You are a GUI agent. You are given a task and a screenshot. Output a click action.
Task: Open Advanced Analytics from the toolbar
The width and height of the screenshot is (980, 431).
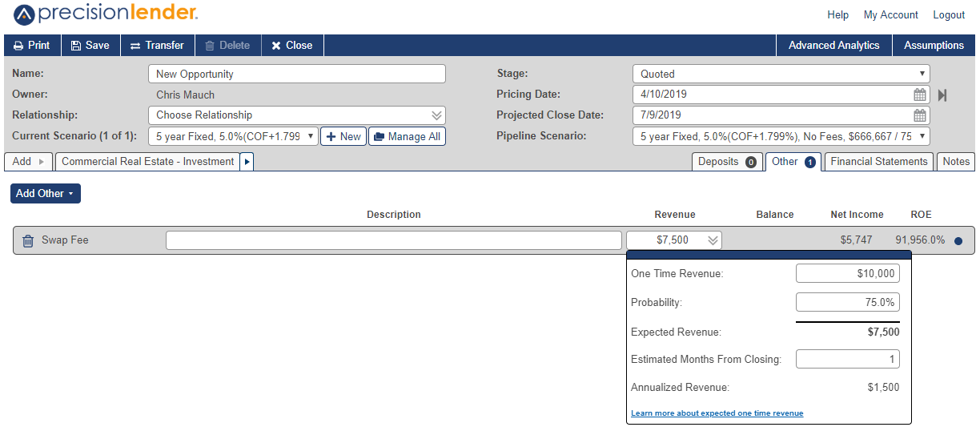click(x=834, y=46)
